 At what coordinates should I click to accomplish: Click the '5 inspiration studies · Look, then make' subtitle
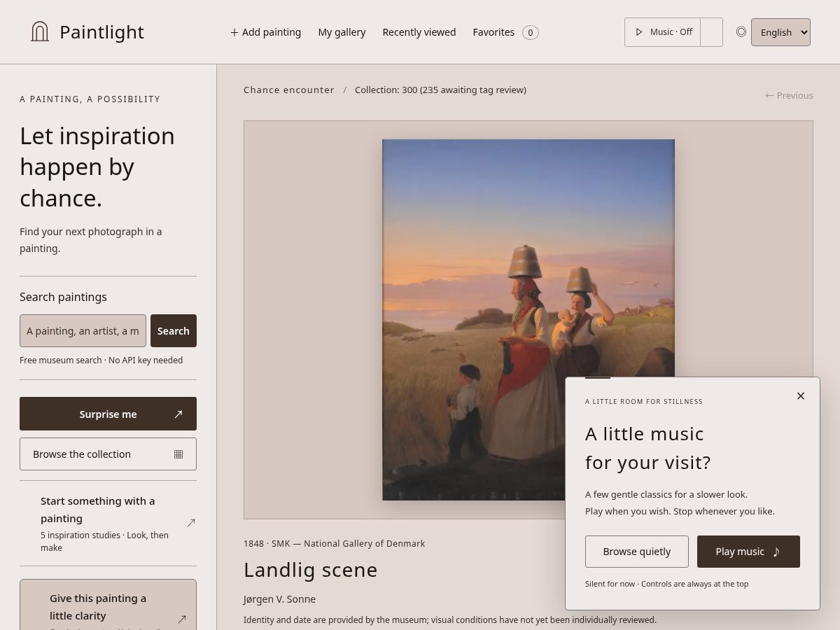click(x=104, y=541)
